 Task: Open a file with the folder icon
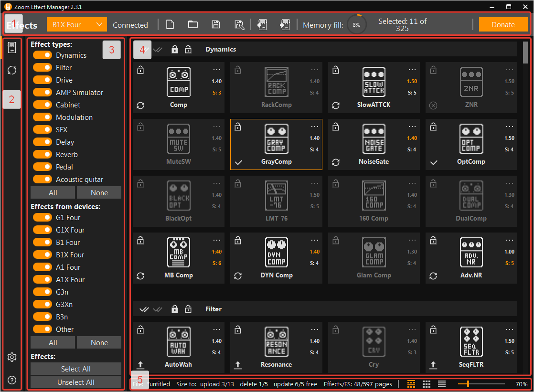193,25
